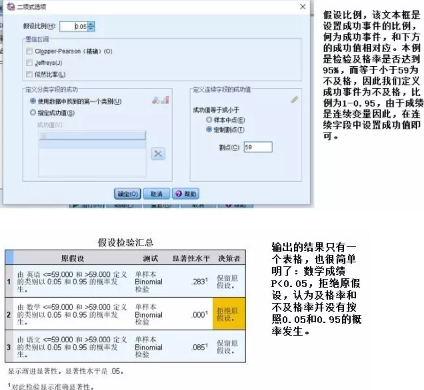Click the question mark icon on 帮助 button
424x390 pixels.
click(179, 194)
